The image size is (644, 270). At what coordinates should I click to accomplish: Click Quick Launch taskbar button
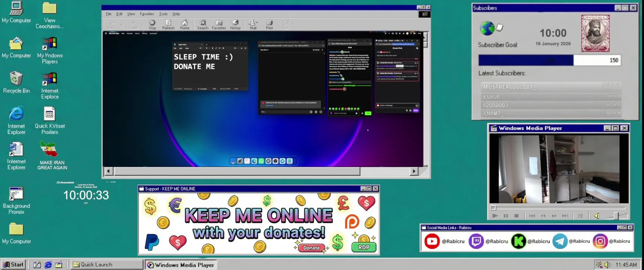point(106,264)
